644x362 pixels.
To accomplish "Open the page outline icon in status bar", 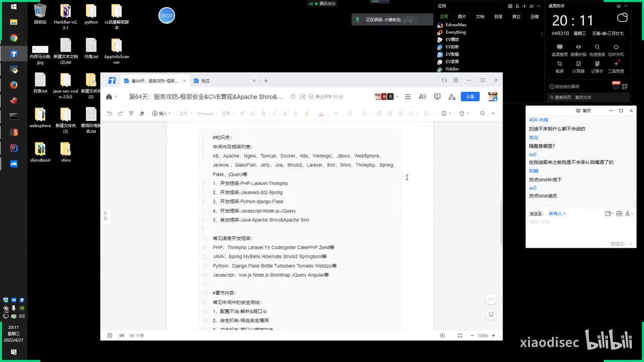I will coord(110,335).
